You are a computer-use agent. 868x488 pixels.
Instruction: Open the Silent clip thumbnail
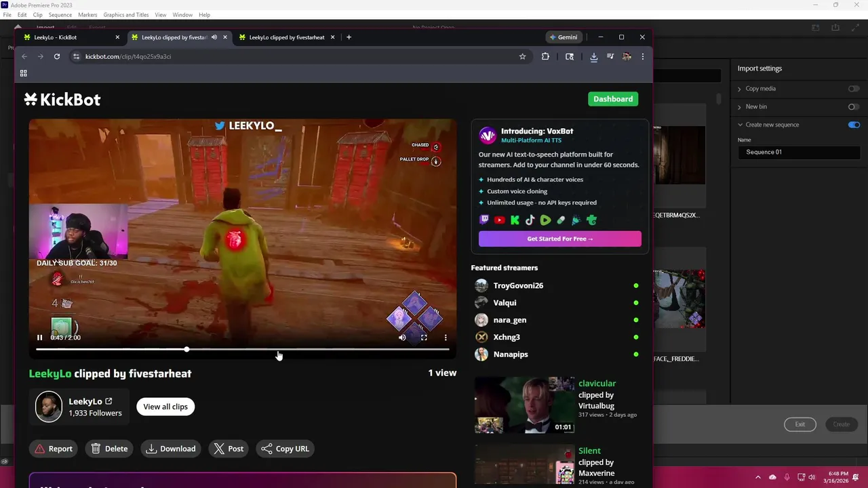524,464
